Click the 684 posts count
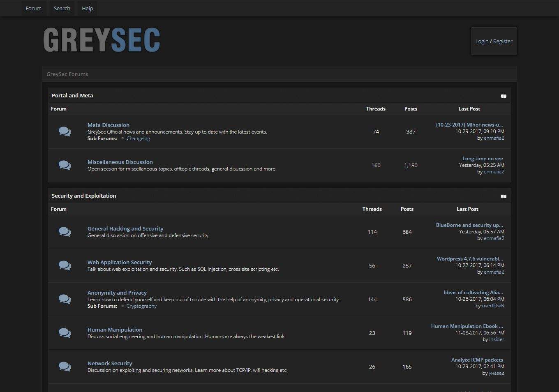 click(x=407, y=232)
